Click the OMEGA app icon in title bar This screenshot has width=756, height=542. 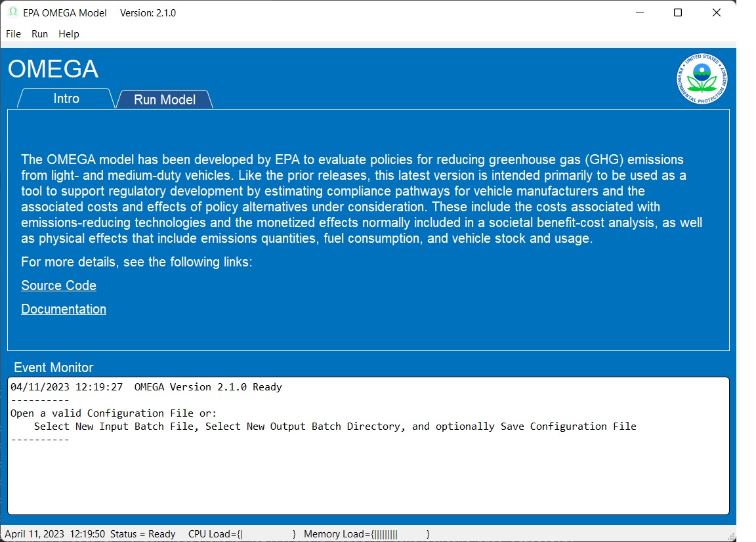[x=13, y=12]
